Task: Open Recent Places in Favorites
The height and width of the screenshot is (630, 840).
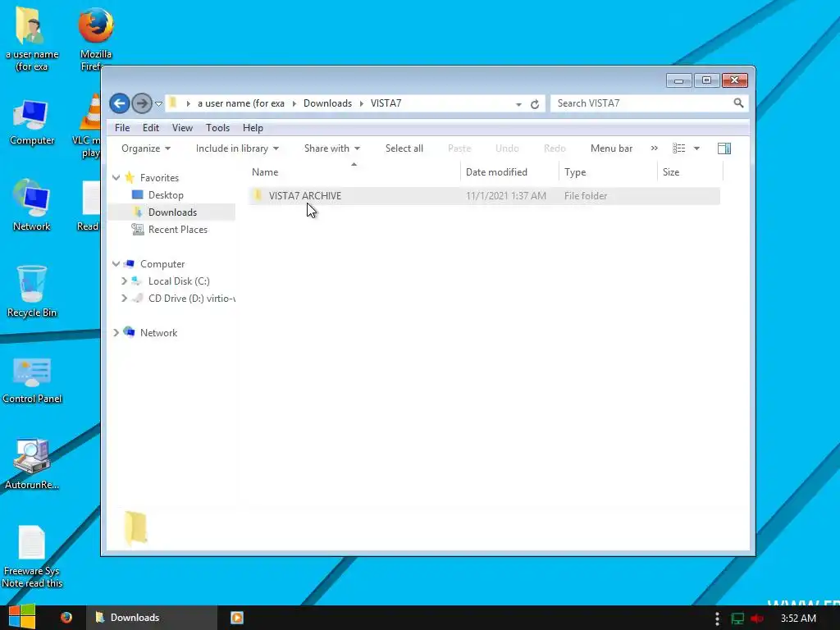Action: pyautogui.click(x=178, y=230)
